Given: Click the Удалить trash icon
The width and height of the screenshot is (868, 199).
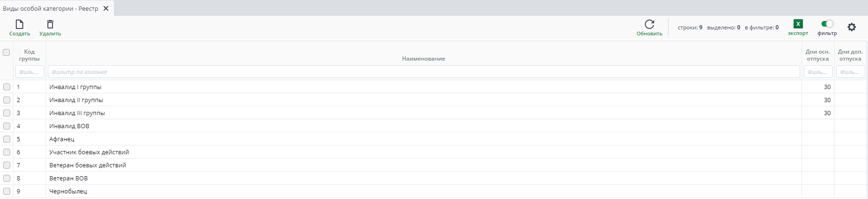Looking at the screenshot, I should (50, 24).
